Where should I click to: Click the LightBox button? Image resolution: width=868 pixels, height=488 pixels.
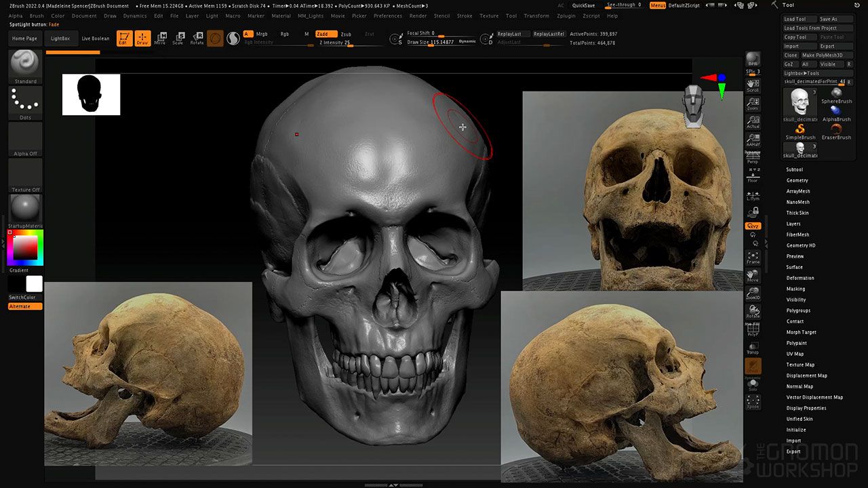[60, 39]
